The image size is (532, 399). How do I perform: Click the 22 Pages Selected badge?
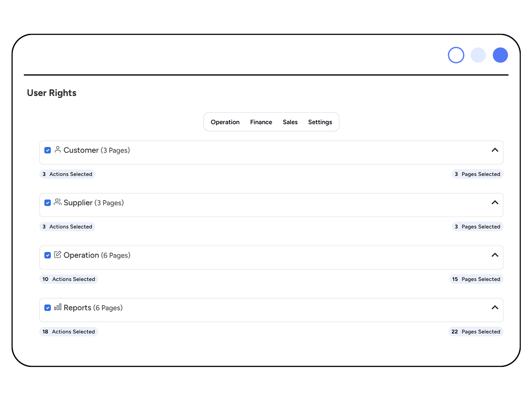[476, 332]
